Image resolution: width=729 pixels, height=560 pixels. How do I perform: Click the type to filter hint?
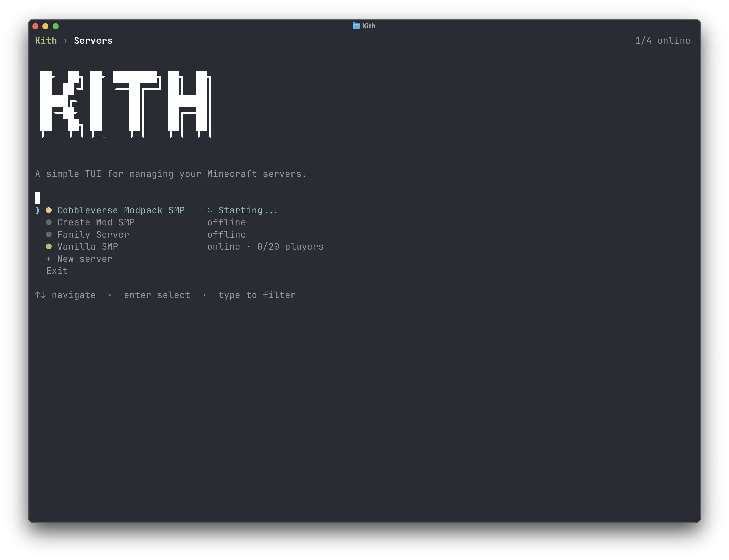pos(257,295)
